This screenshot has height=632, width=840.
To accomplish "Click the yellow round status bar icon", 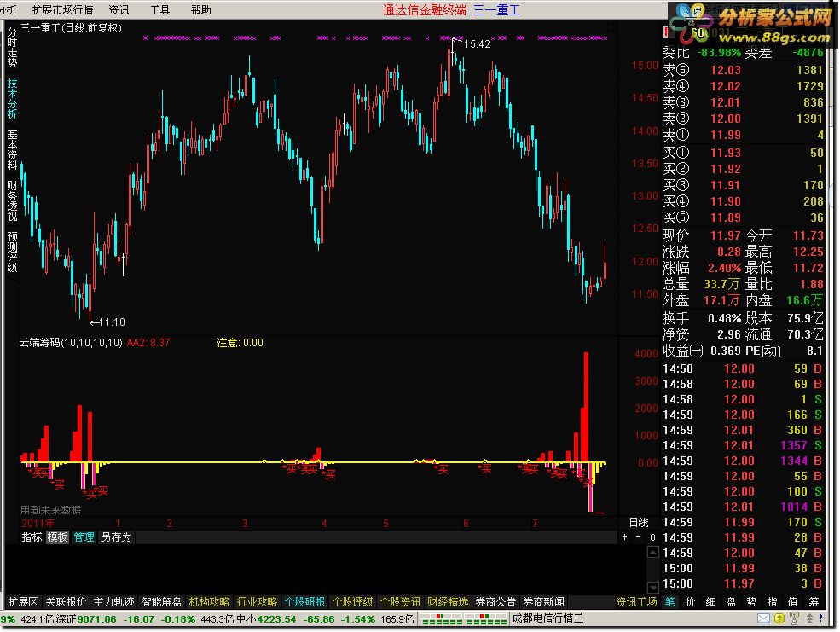I will 779,619.
